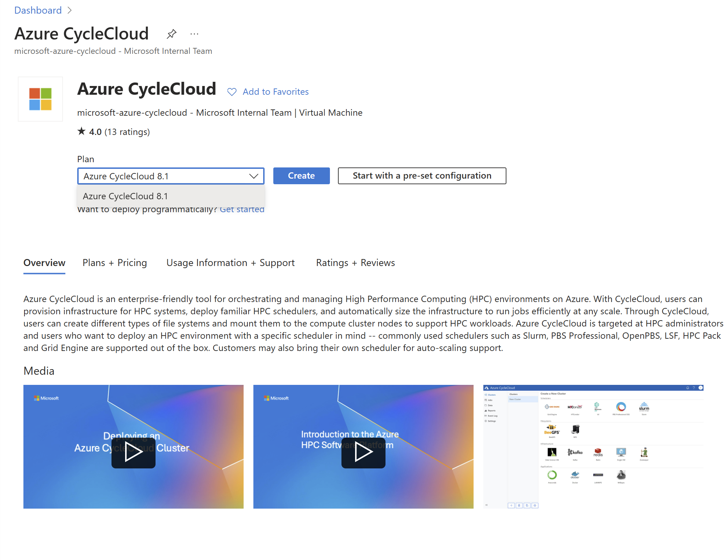Open Usage Information + Support tab

[x=231, y=263]
